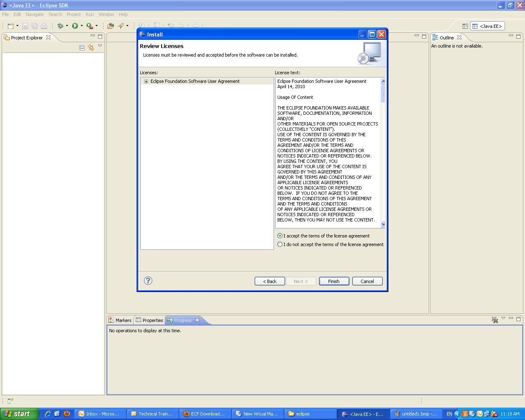Open the Run dropdown arrow
The height and width of the screenshot is (420, 525).
[82, 26]
